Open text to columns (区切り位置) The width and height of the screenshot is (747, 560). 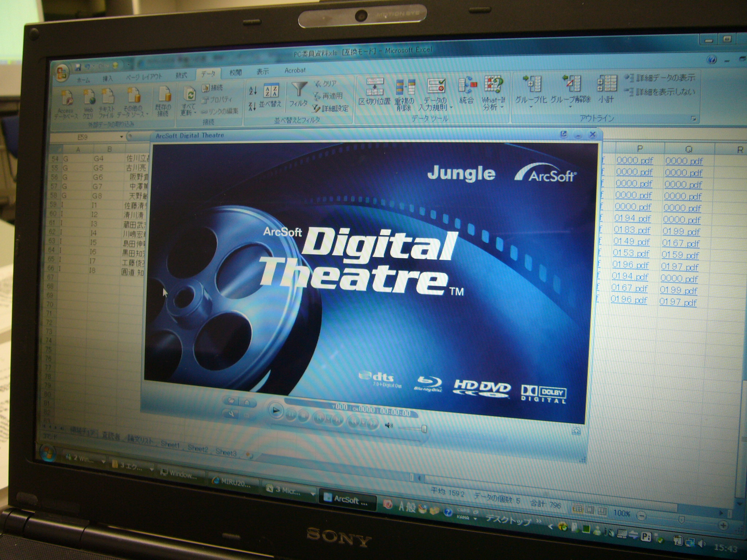tap(374, 92)
